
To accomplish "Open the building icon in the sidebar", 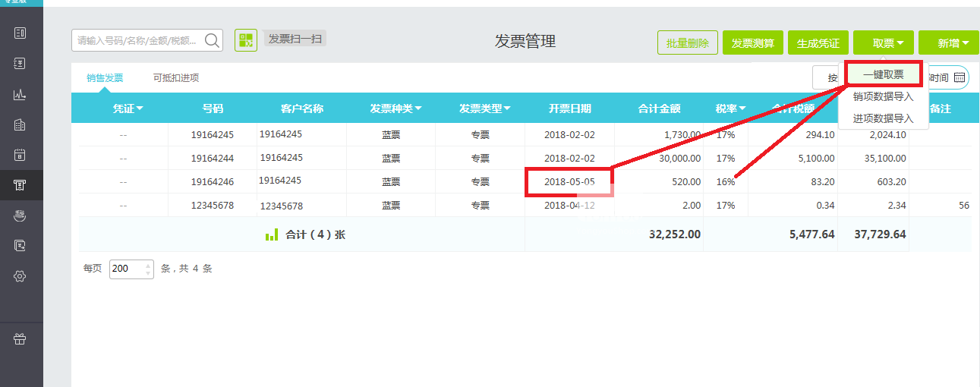I will click(x=20, y=125).
